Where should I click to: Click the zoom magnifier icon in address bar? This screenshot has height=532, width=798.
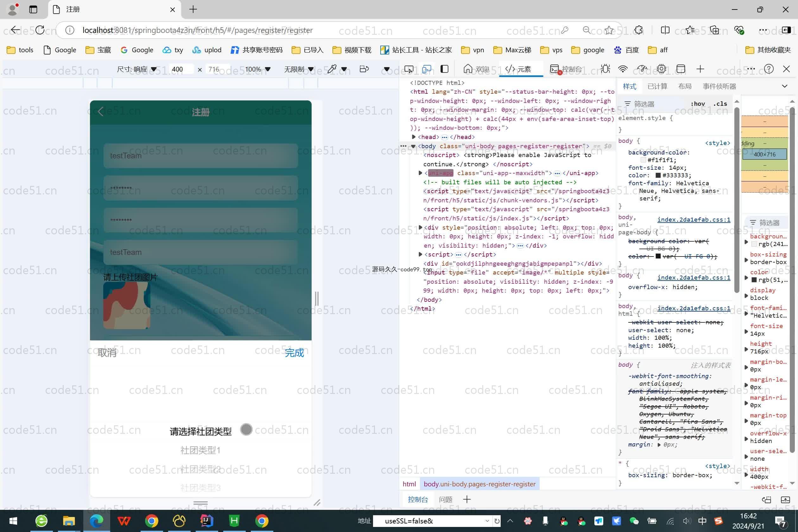(x=586, y=30)
